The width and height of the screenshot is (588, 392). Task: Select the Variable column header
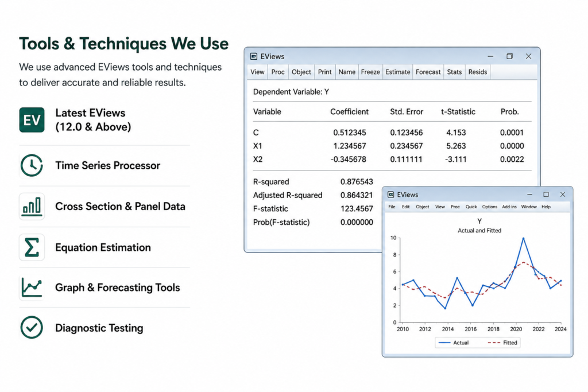267,112
